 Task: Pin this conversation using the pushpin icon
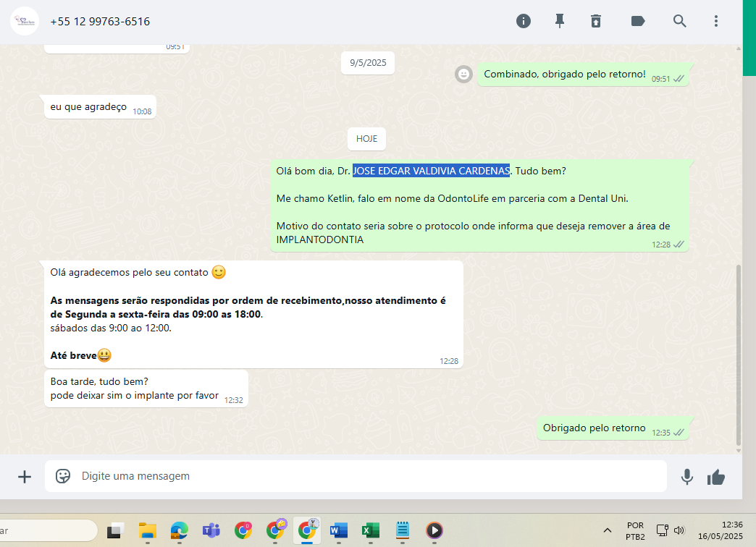(559, 21)
